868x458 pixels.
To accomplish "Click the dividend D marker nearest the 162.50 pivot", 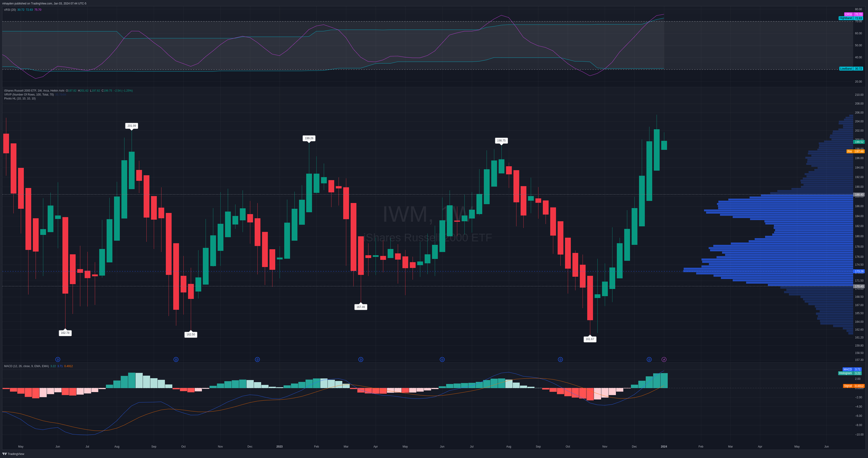I will point(176,360).
